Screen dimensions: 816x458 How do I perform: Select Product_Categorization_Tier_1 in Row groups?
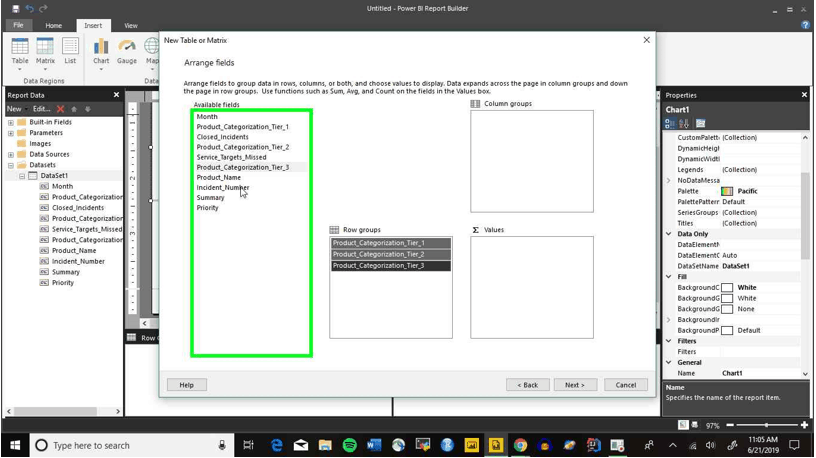point(391,243)
